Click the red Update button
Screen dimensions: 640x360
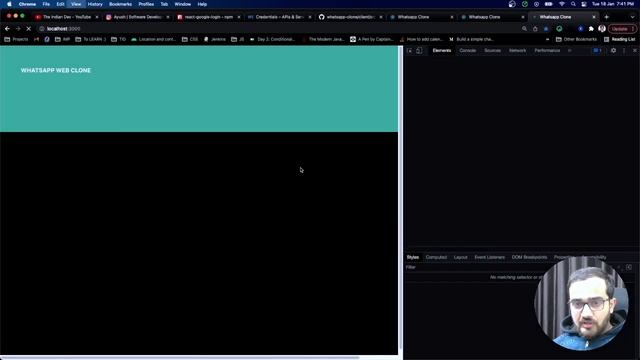622,29
